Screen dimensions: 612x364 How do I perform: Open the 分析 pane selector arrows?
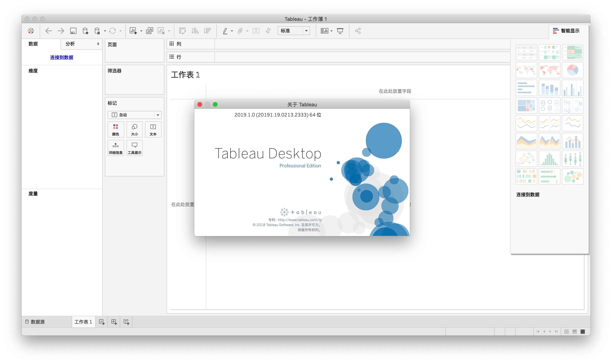pyautogui.click(x=98, y=44)
